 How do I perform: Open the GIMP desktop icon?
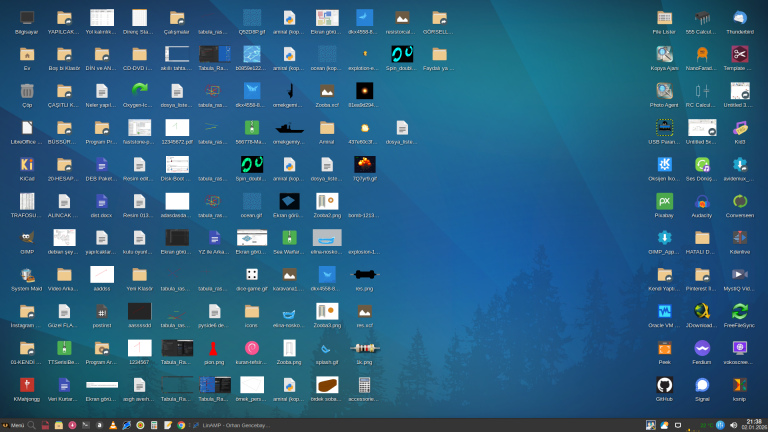click(x=27, y=238)
